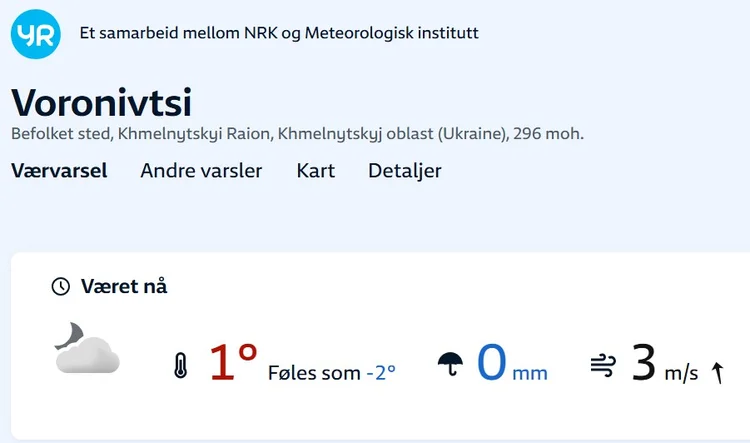Click the clock icon beside Været nå
This screenshot has height=443, width=750.
click(61, 287)
